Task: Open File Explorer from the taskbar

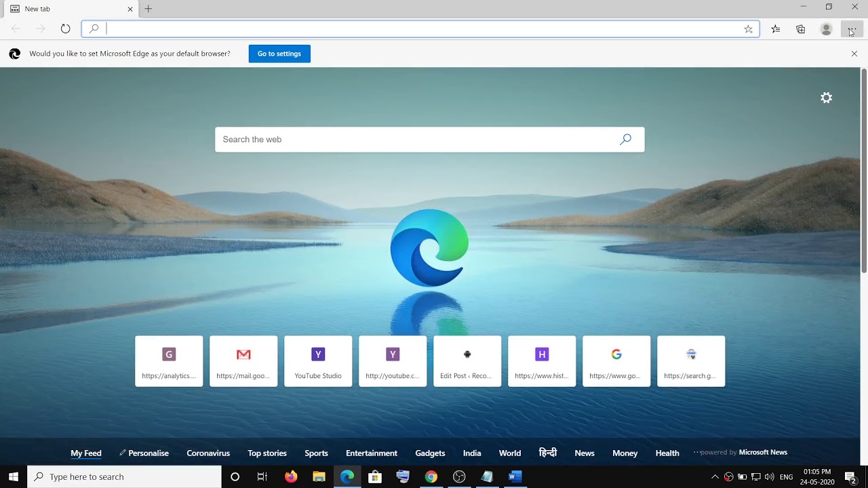Action: [319, 476]
